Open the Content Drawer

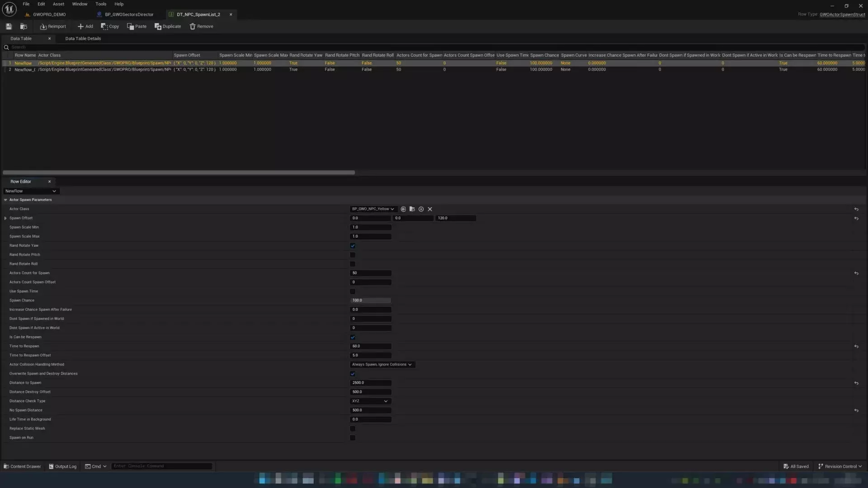tap(22, 466)
